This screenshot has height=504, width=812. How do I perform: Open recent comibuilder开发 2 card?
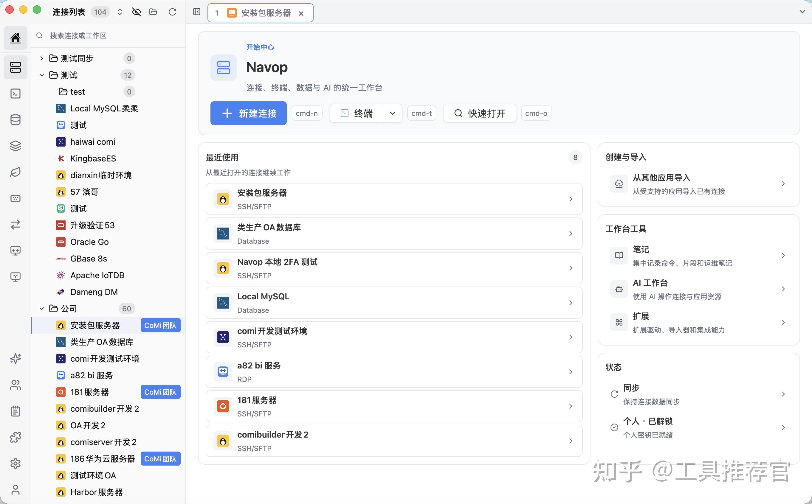pyautogui.click(x=394, y=441)
